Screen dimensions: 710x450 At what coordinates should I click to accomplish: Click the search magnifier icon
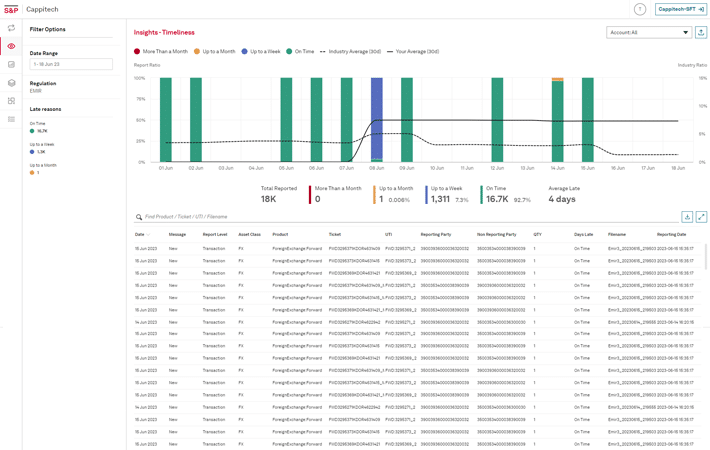[x=139, y=217]
